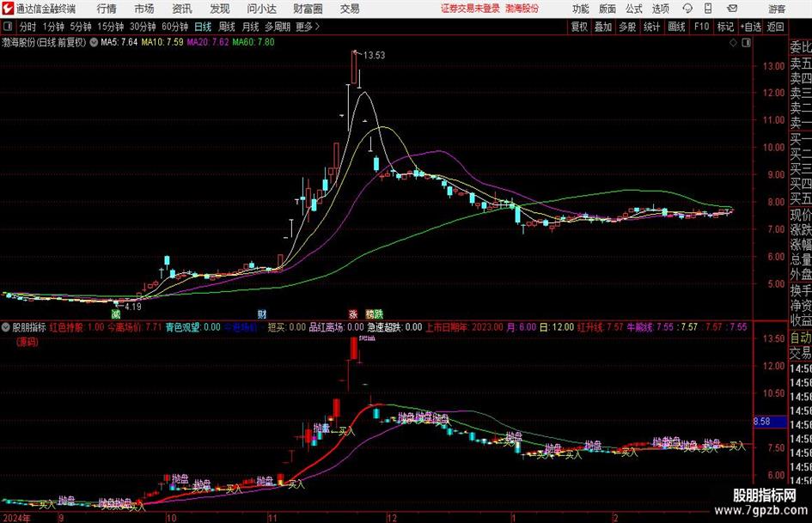Screen dimensions: 812x523
Task: Click the 自动 label in right panel
Action: pos(801,338)
